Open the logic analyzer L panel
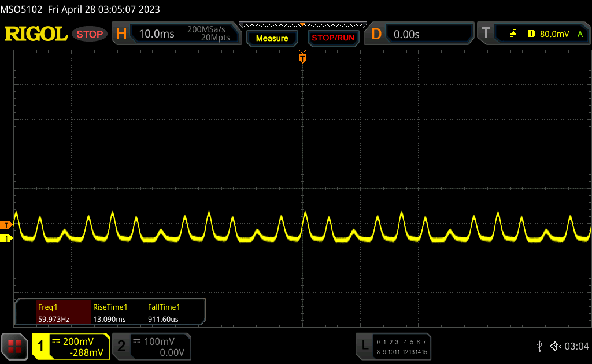 pos(393,346)
